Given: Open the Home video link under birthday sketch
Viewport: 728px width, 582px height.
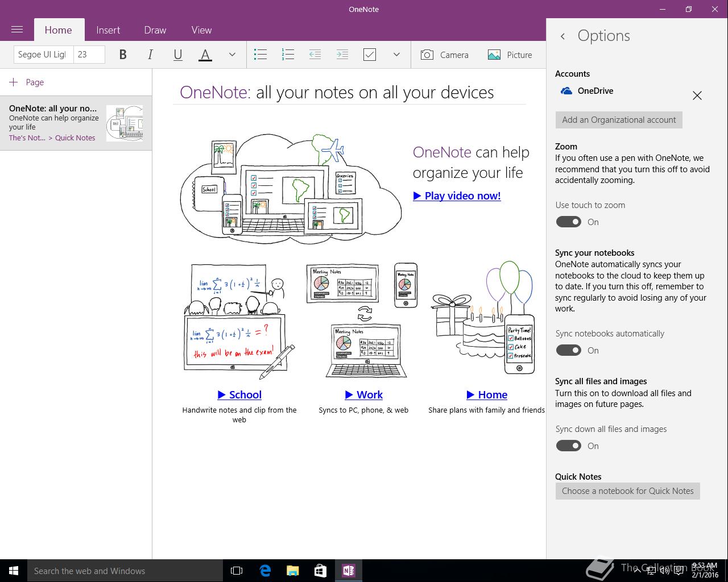Looking at the screenshot, I should [x=487, y=394].
